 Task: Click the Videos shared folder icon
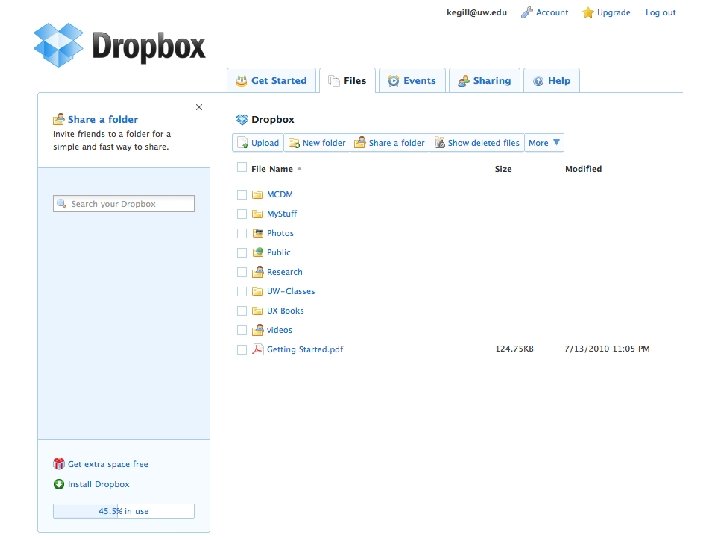tap(258, 330)
